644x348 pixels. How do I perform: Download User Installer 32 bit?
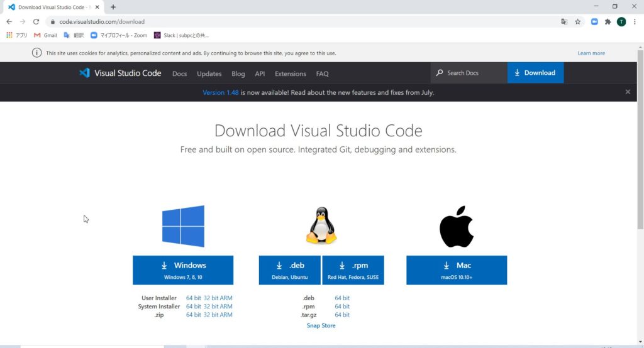tap(211, 298)
